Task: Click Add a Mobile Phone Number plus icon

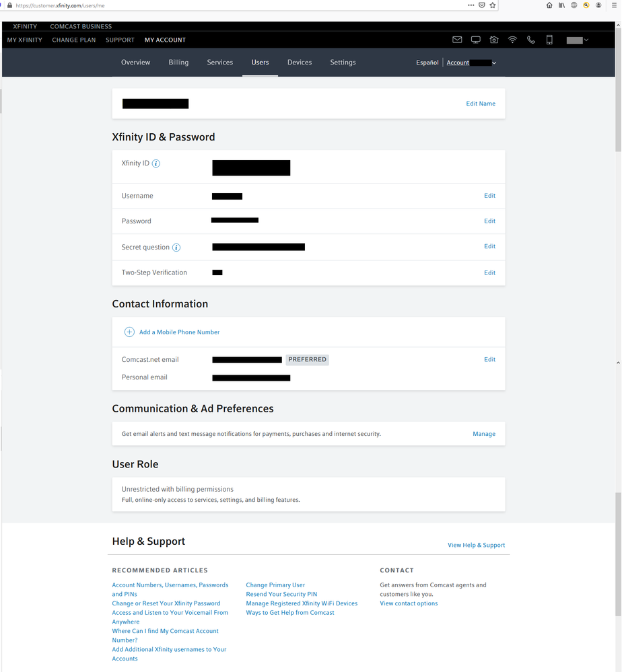Action: [129, 332]
